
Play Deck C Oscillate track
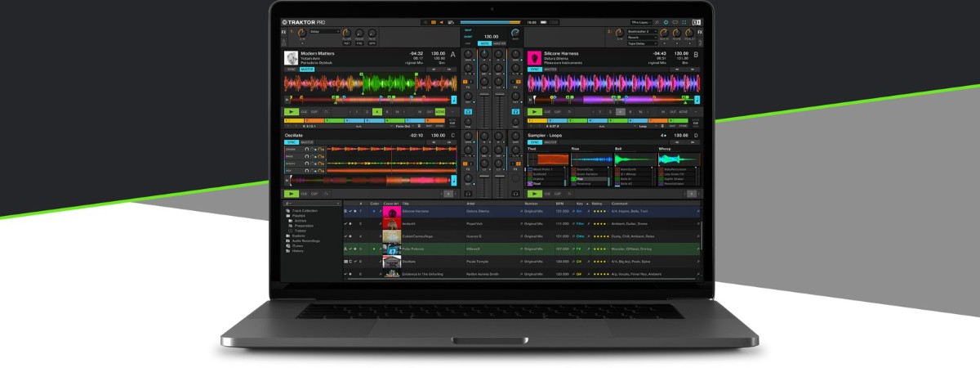[x=292, y=194]
